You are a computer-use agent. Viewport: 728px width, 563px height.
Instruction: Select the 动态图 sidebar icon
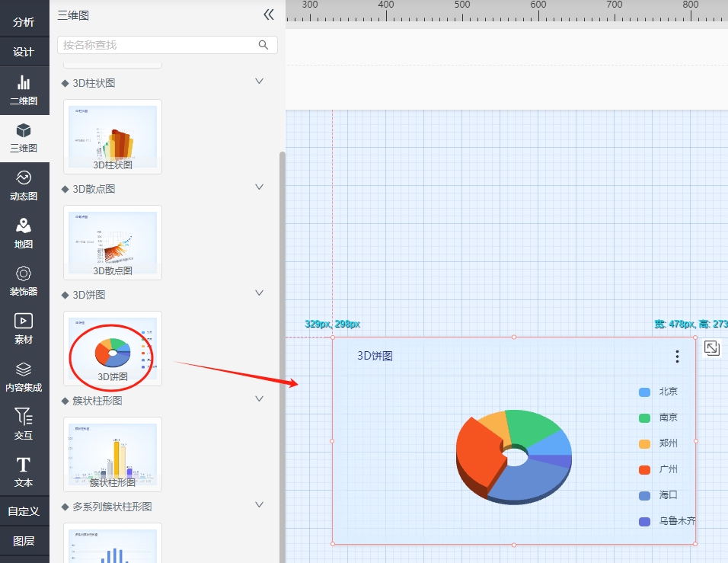pos(24,185)
